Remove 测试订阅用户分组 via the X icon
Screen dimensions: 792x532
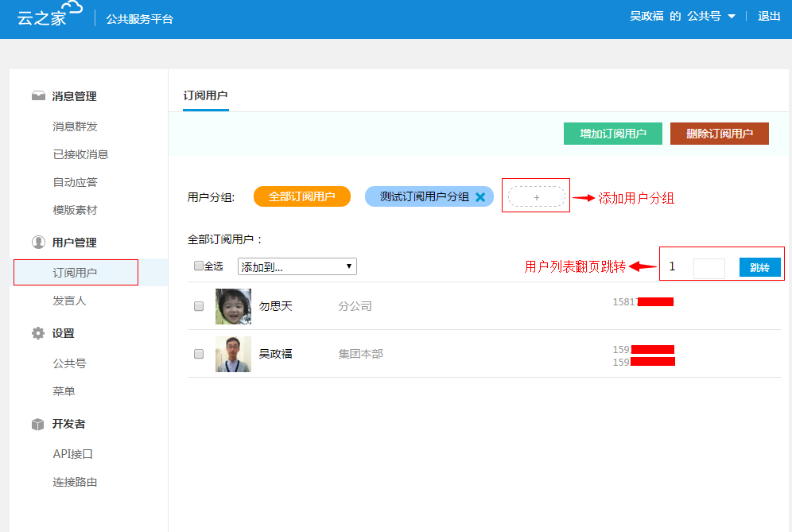480,197
